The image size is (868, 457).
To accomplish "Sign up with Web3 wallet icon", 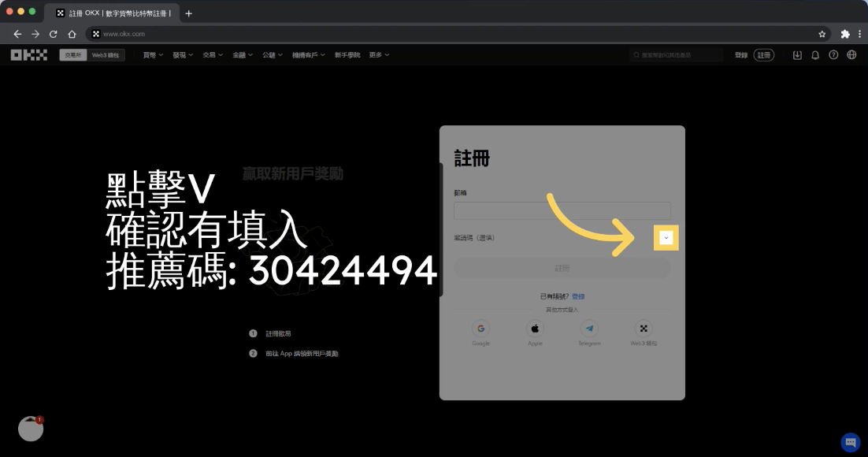I will [644, 329].
